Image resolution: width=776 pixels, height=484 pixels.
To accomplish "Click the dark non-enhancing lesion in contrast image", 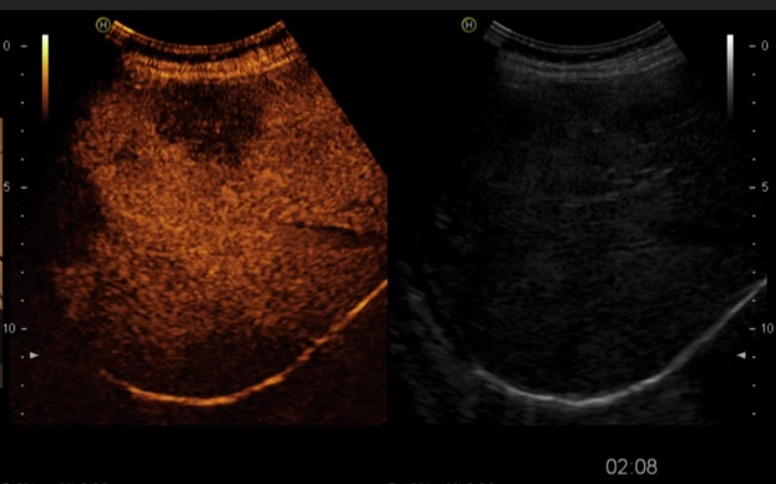I will coord(205,122).
